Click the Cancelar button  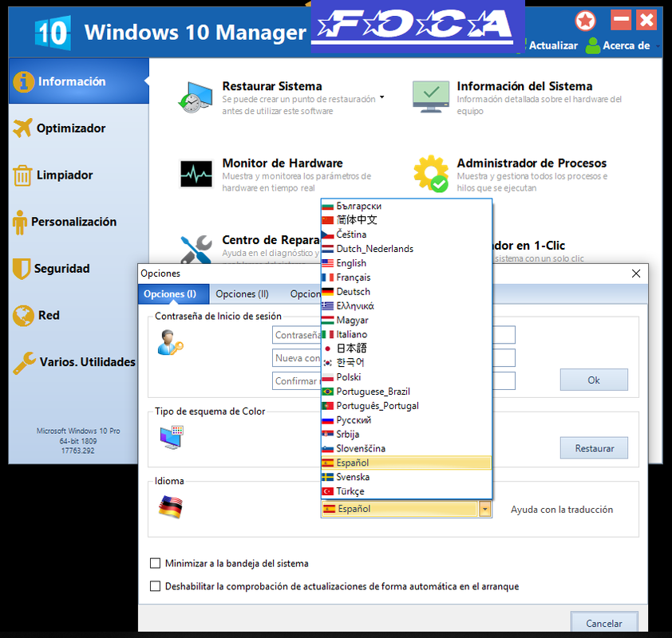(604, 623)
